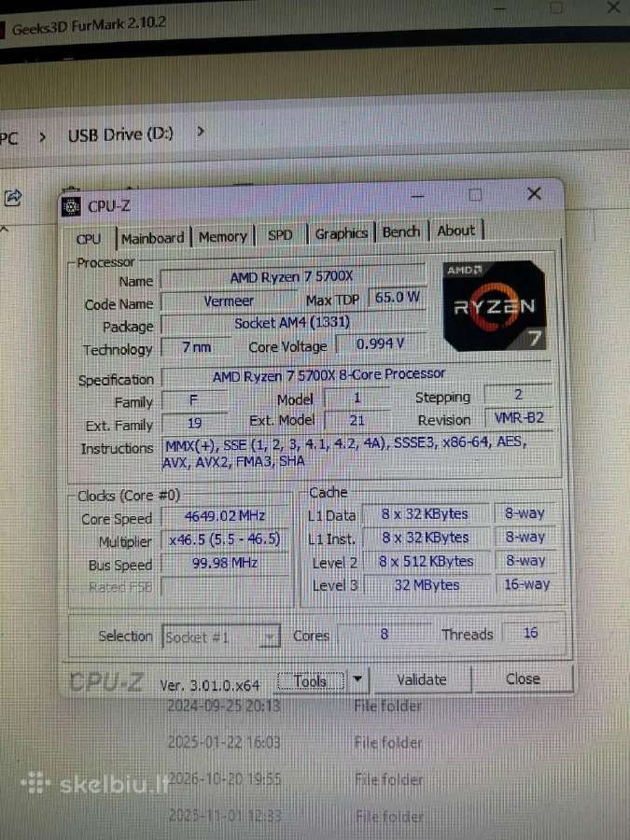
Task: Click the Ext. Family value 19
Action: 194,423
